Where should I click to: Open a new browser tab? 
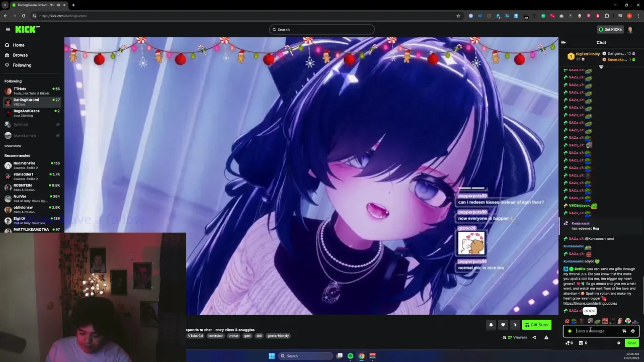tap(73, 5)
